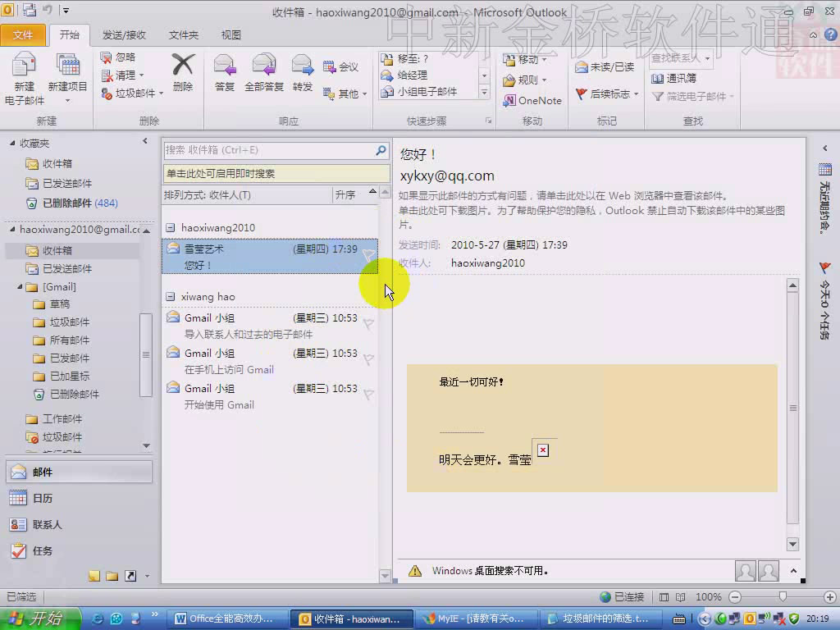
Task: Flag the 雪莹艺术 message for follow-up
Action: 368,255
